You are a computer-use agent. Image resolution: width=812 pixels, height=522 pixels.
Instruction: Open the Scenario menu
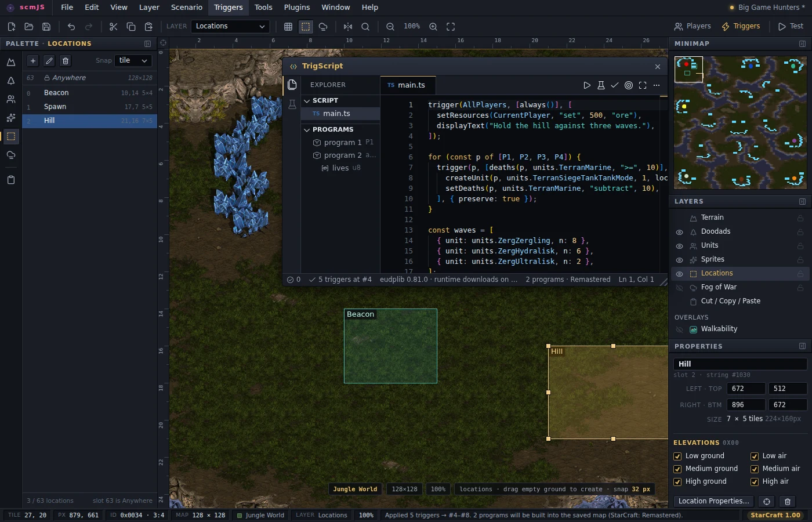(187, 8)
